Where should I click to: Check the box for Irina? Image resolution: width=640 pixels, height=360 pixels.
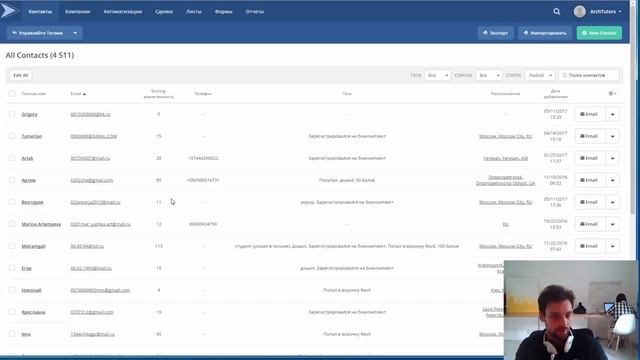coord(12,334)
